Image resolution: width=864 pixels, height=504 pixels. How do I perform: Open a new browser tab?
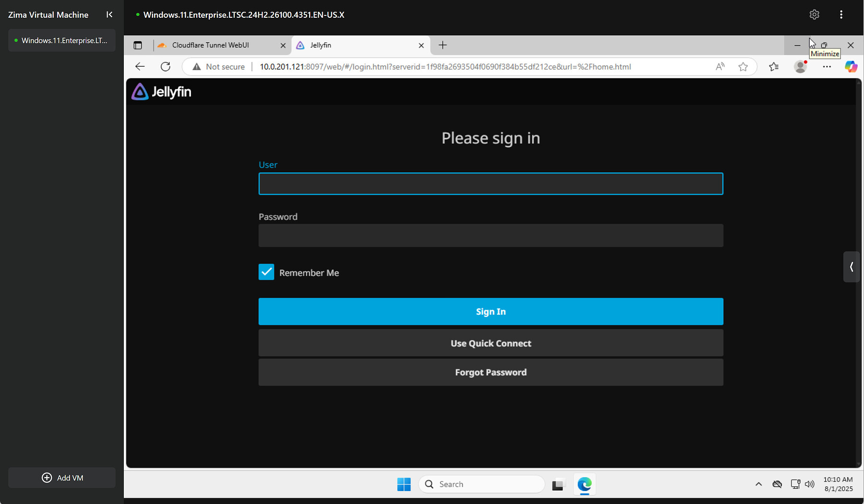443,45
